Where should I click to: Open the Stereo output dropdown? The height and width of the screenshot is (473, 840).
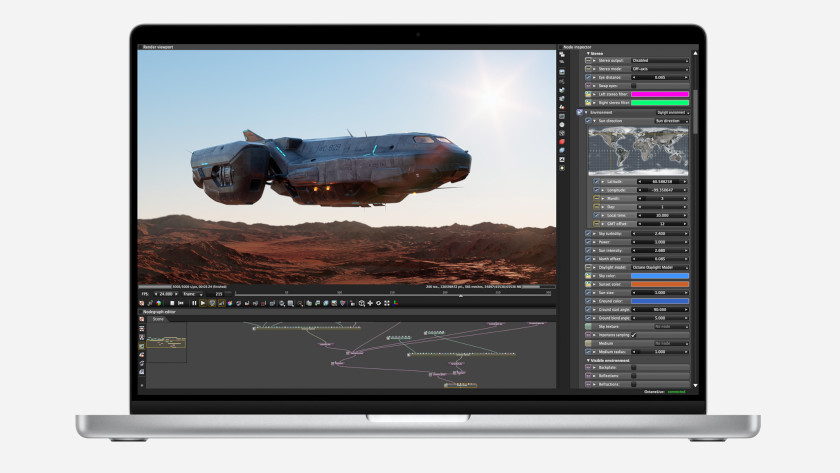pyautogui.click(x=660, y=61)
